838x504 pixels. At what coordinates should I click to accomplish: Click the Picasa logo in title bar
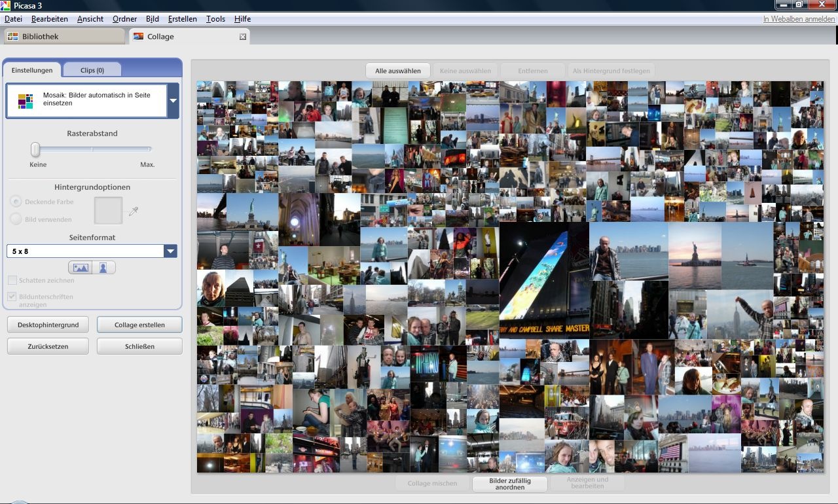[5, 6]
